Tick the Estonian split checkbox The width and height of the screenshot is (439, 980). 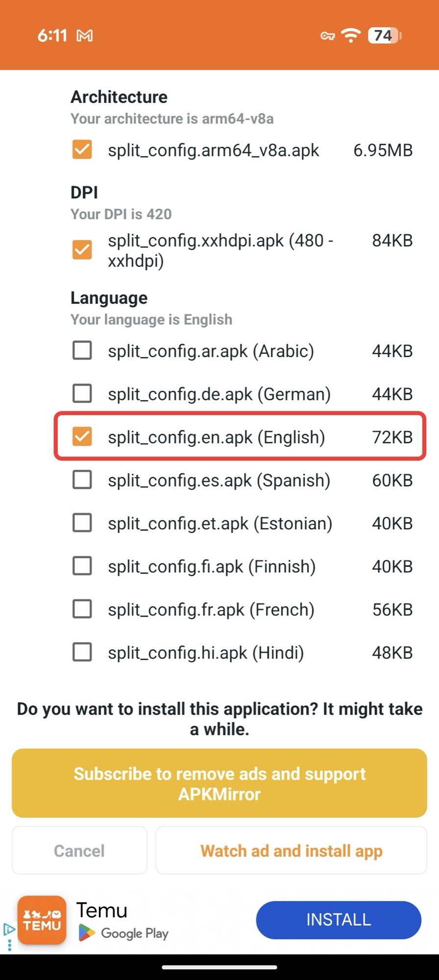coord(82,523)
